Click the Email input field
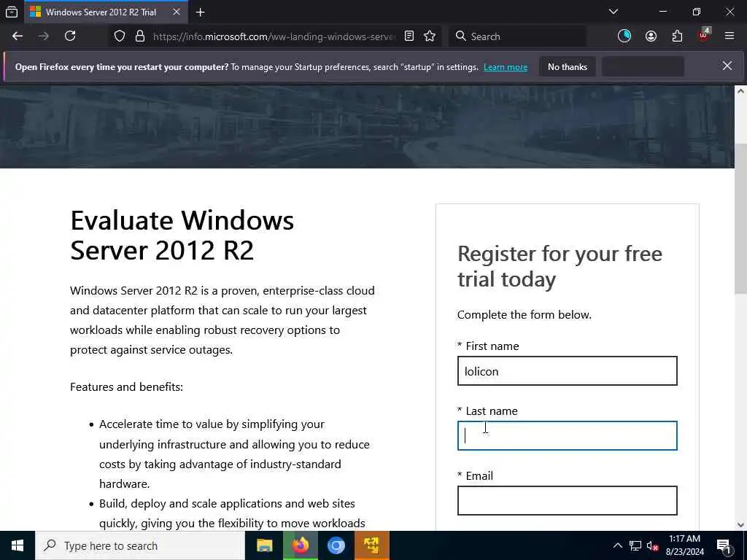 pos(567,500)
